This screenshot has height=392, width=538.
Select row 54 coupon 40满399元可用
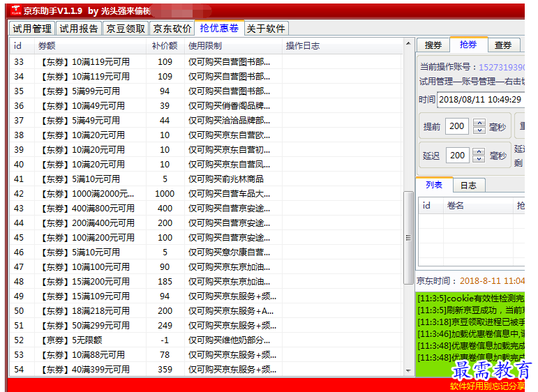pyautogui.click(x=206, y=370)
